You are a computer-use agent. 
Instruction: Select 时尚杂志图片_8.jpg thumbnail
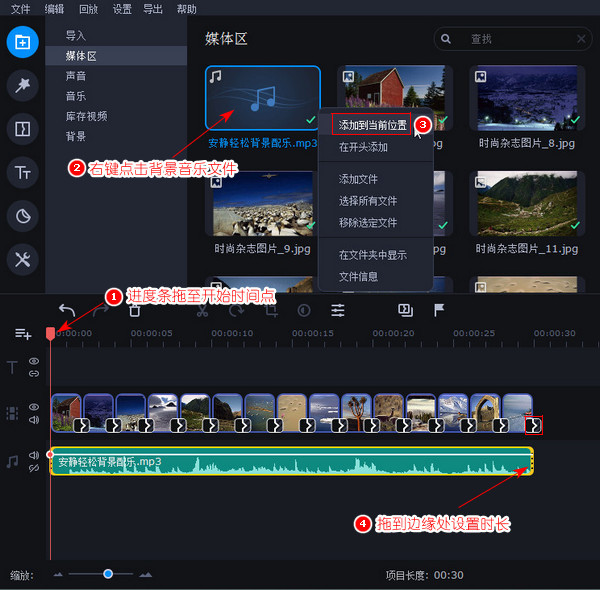[527, 98]
